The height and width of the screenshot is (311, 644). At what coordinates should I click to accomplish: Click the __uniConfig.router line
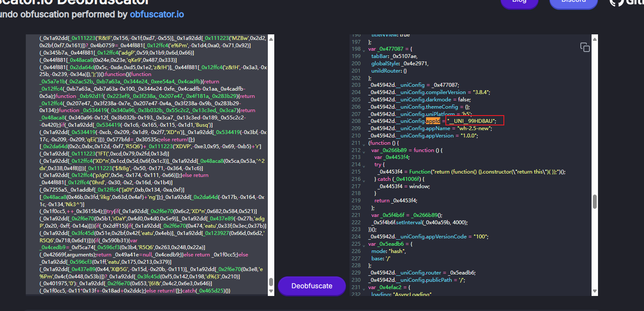pos(422,273)
